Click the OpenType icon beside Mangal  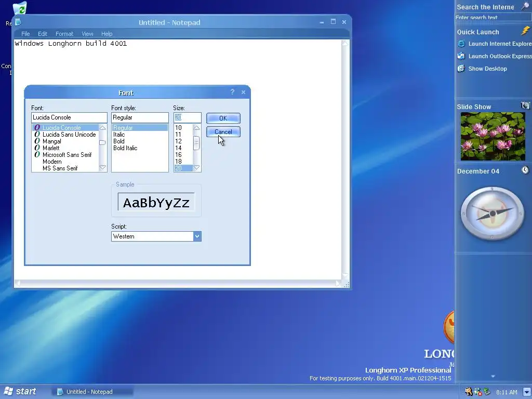[x=37, y=141]
